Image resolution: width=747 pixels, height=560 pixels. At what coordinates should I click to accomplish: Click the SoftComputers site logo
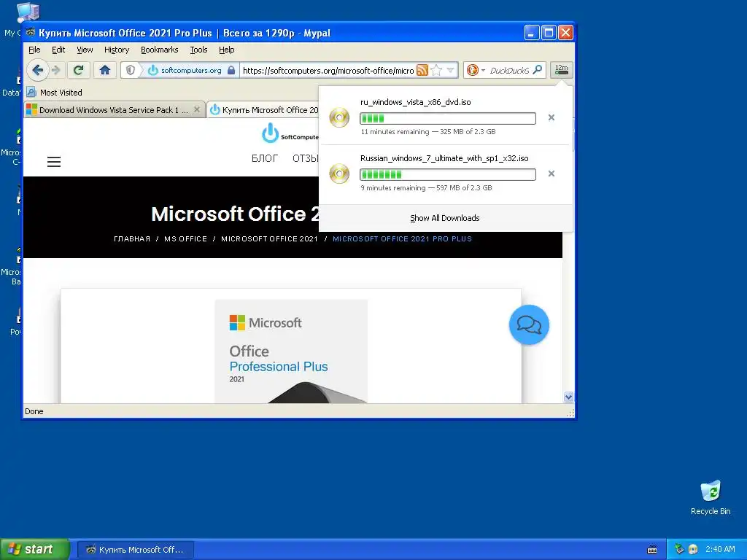tap(290, 133)
